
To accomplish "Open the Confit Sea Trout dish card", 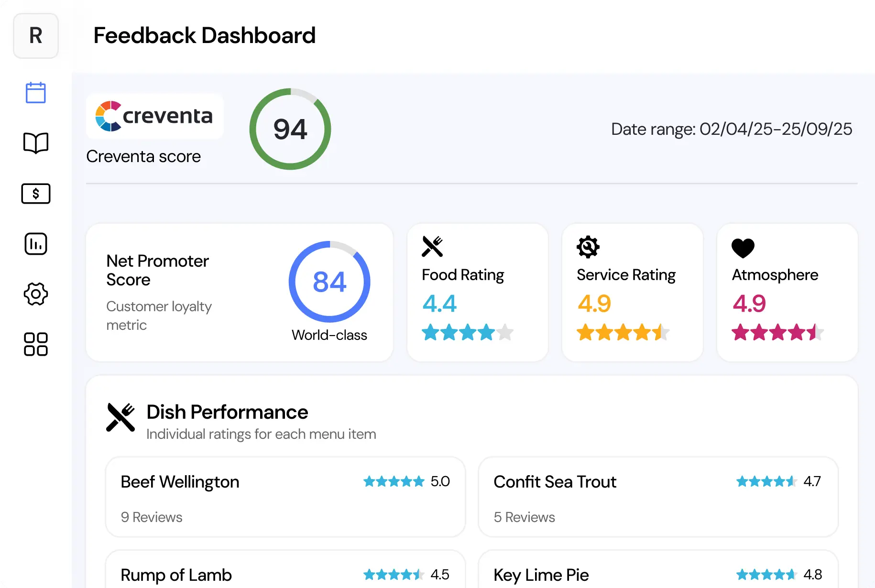I will (658, 497).
